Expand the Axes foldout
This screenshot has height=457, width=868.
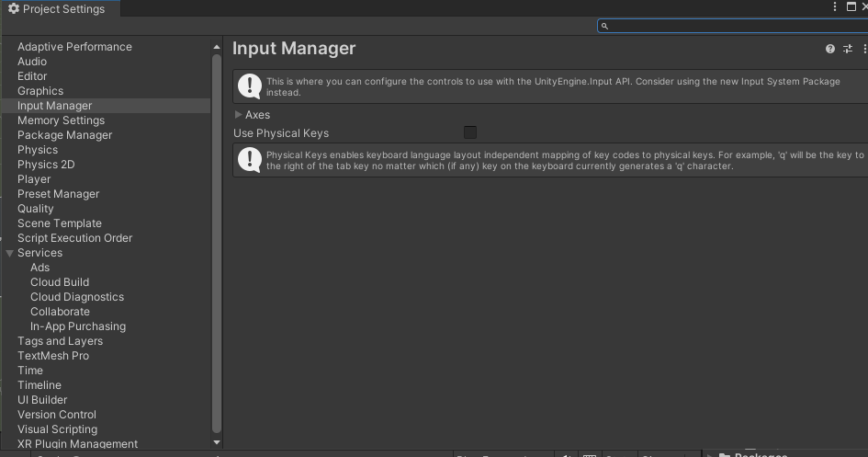[239, 115]
